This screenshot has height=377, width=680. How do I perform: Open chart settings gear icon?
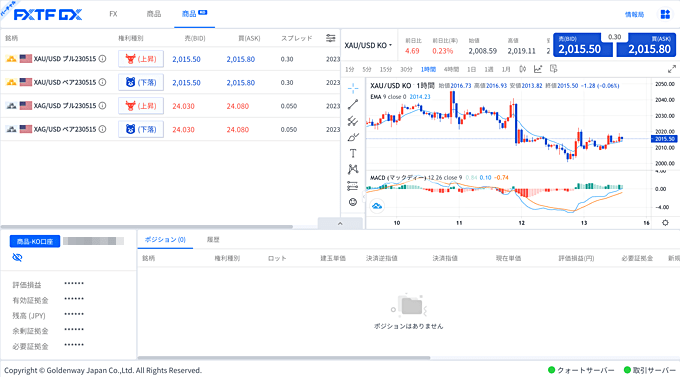pyautogui.click(x=665, y=223)
